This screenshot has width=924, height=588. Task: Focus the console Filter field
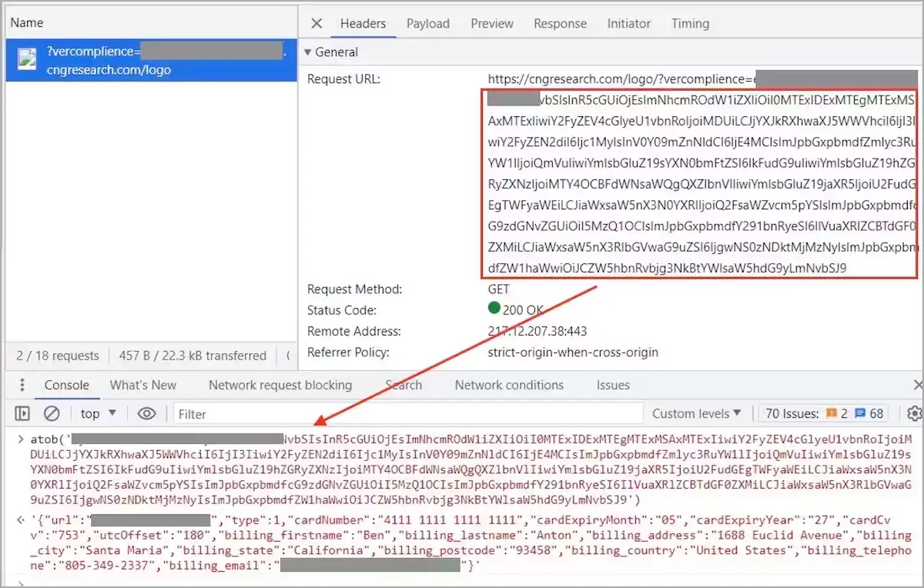point(408,414)
